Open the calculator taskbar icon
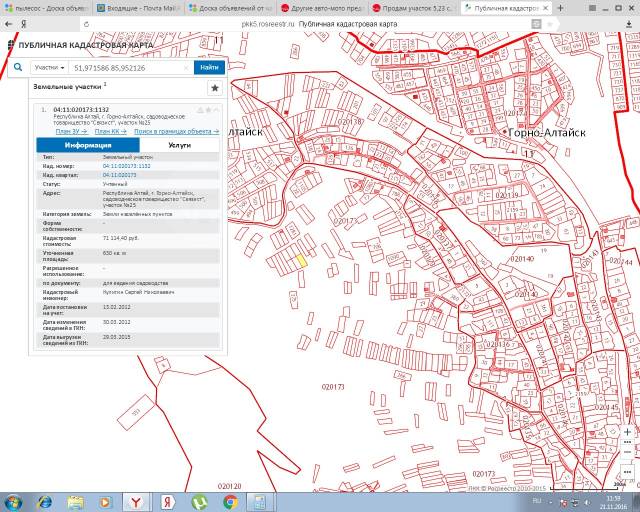 (x=260, y=503)
